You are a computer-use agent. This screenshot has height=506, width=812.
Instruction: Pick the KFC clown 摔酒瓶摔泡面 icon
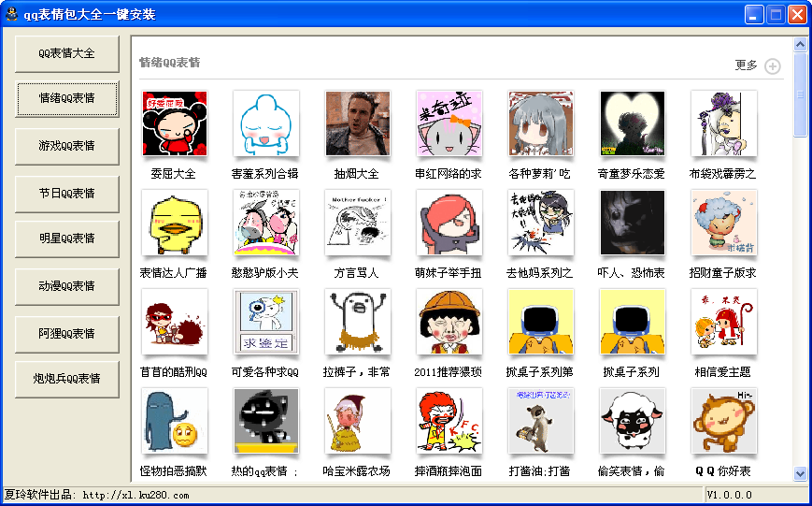(x=449, y=421)
